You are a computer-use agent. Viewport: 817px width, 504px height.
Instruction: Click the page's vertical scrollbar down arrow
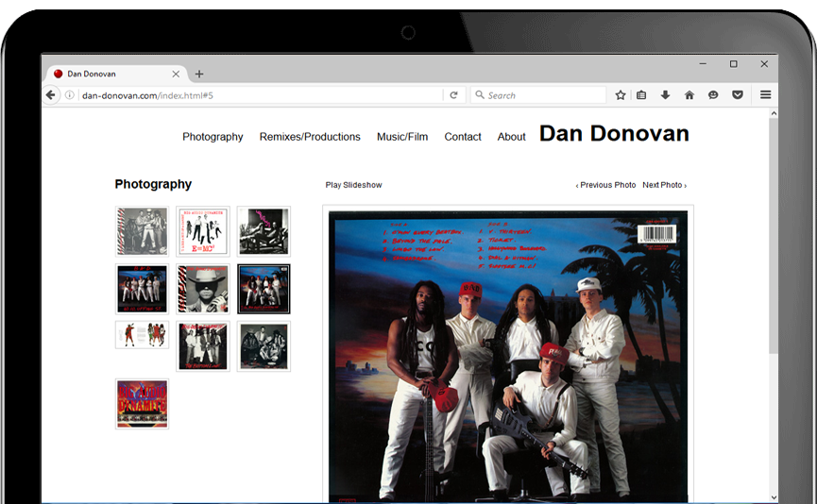coord(774,496)
